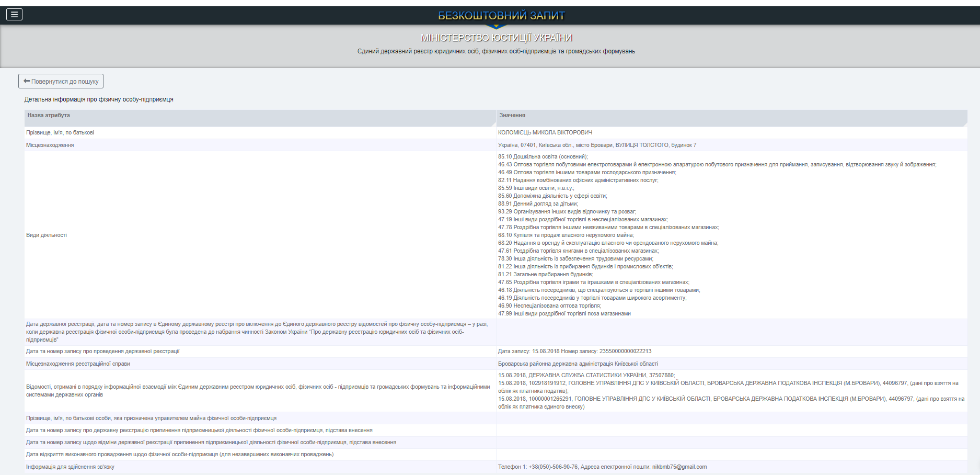The width and height of the screenshot is (980, 475).
Task: Open the hamburger menu in top bar
Action: click(14, 15)
